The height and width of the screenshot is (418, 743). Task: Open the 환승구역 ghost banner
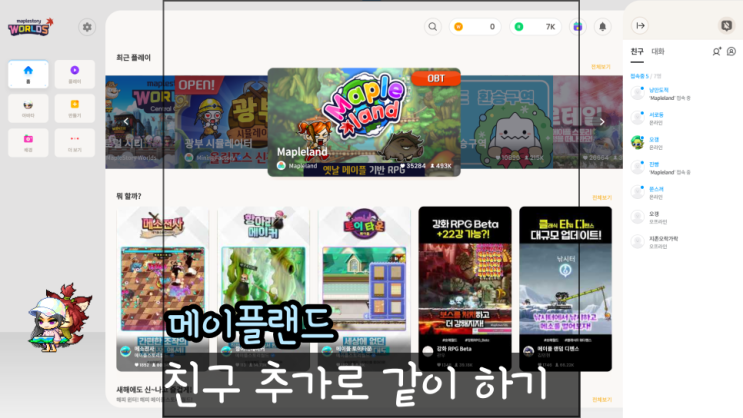coord(507,122)
